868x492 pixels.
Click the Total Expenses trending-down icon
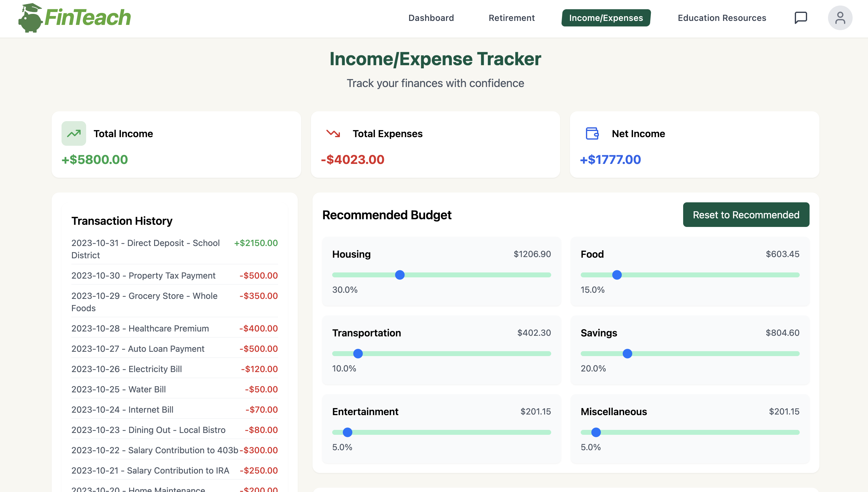tap(333, 133)
